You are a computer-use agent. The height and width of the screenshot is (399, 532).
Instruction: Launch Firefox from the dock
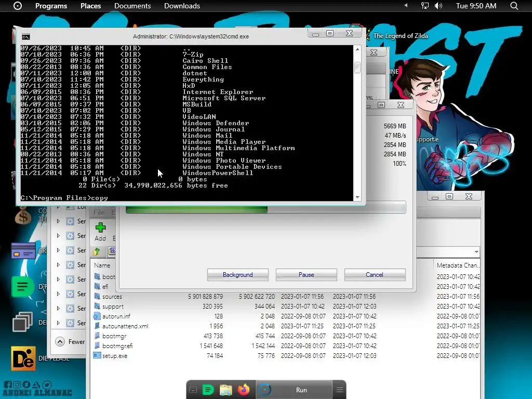(x=243, y=390)
